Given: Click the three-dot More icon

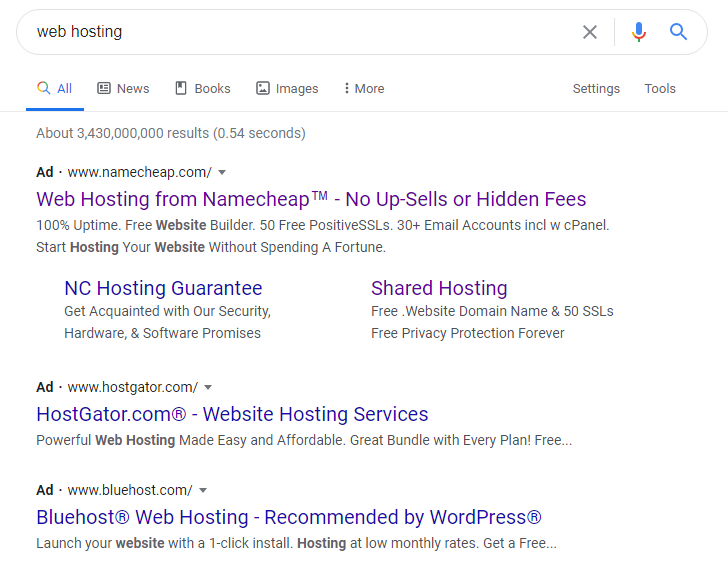Looking at the screenshot, I should (346, 88).
